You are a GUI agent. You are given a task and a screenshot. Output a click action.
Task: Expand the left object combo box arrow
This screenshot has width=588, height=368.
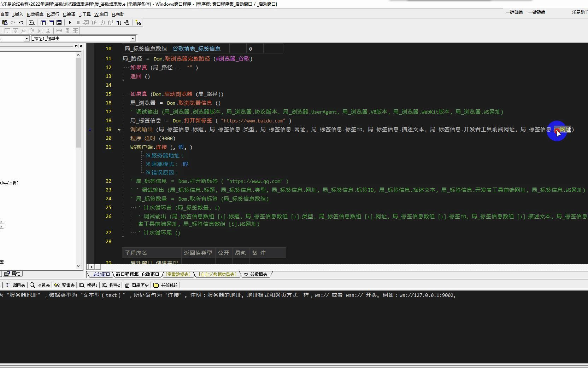(x=27, y=39)
